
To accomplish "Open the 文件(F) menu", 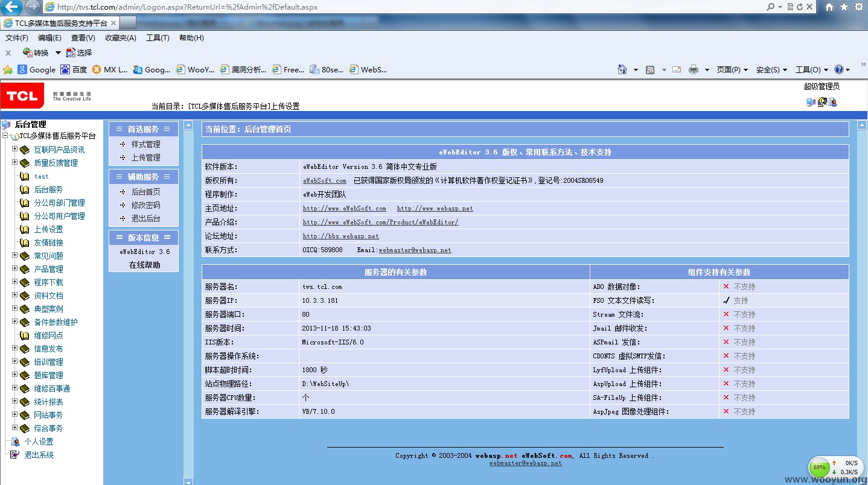I will [x=17, y=38].
